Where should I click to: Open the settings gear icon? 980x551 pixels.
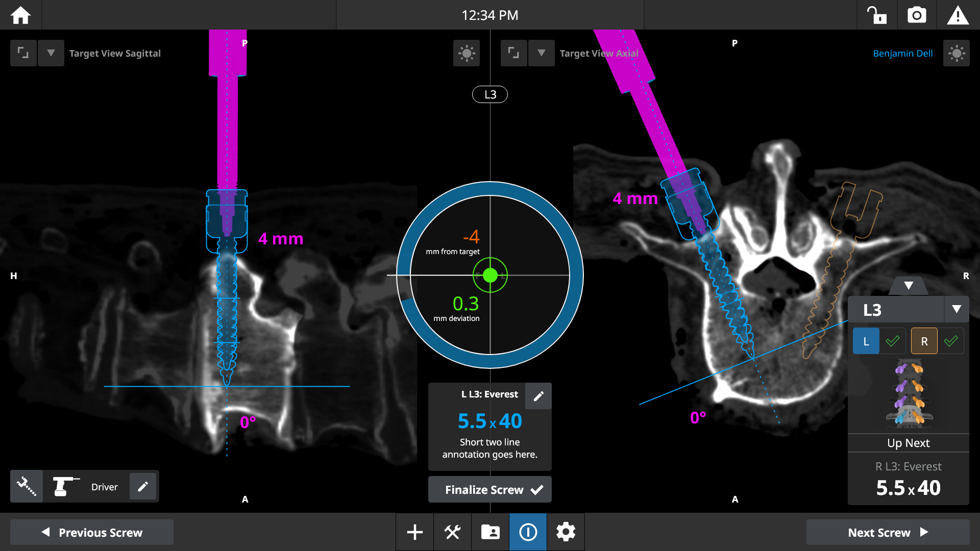tap(565, 532)
